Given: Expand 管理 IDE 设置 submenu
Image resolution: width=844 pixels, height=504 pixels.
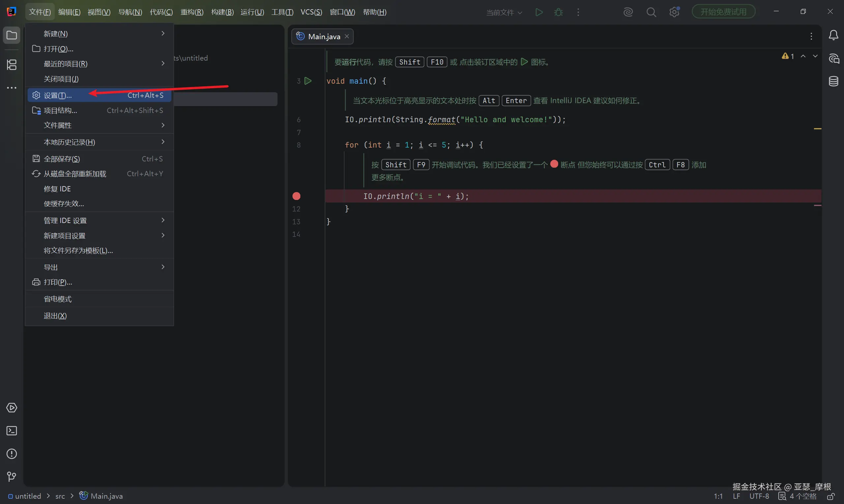Looking at the screenshot, I should coord(99,220).
